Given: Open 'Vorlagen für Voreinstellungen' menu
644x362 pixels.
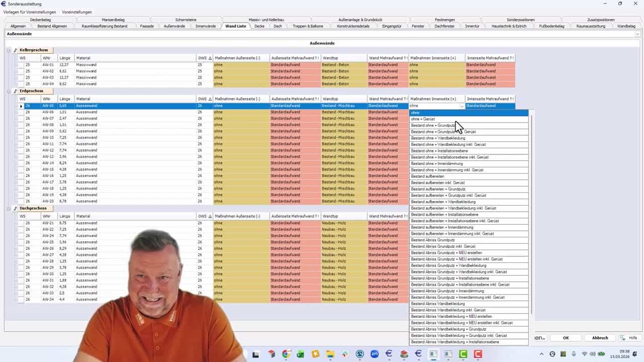Looking at the screenshot, I should (x=29, y=12).
